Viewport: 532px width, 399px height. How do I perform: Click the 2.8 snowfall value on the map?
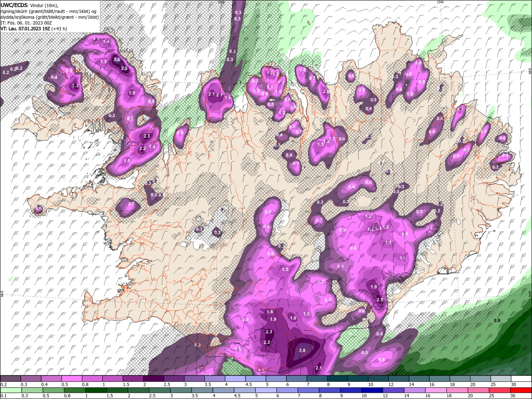(x=302, y=350)
